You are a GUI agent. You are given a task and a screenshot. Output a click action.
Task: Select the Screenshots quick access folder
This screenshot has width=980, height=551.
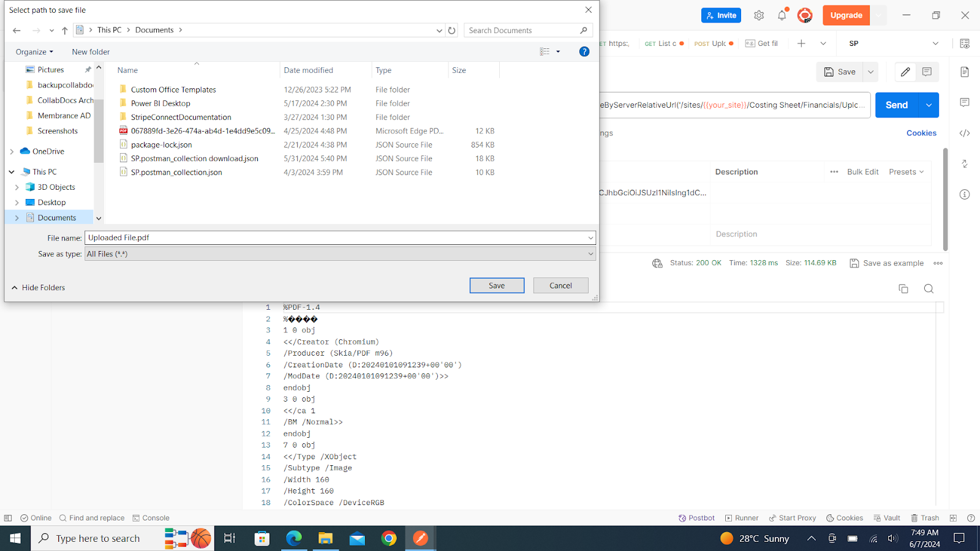tap(58, 131)
